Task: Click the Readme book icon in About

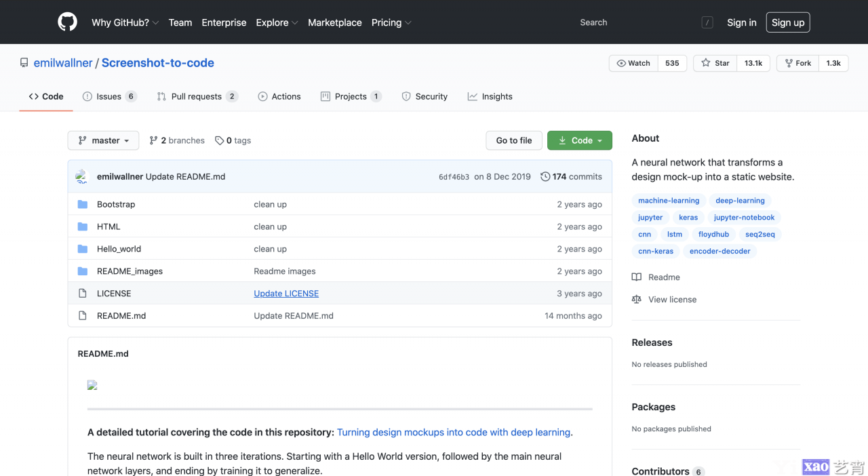Action: coord(636,277)
